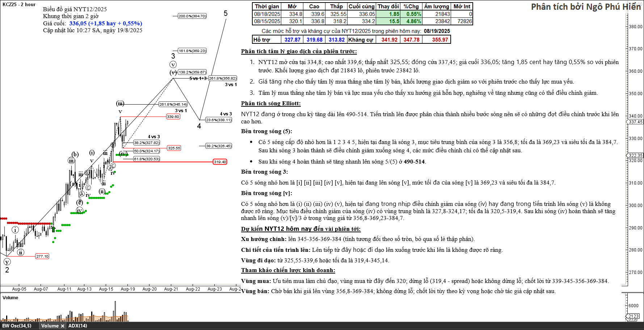Select the 61.8%(320.53) retracement label

(x=147, y=159)
